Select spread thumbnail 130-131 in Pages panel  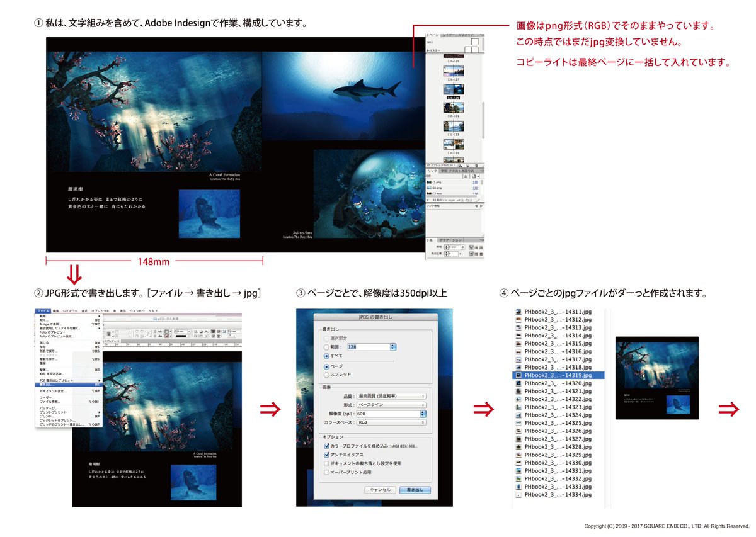tap(454, 108)
